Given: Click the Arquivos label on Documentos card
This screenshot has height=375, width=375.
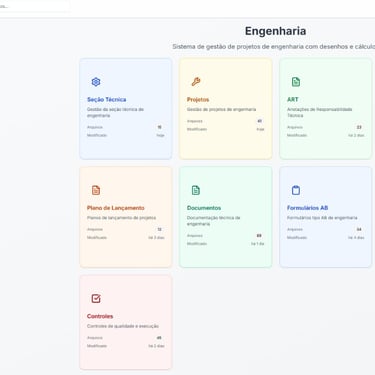Looking at the screenshot, I should [x=195, y=236].
